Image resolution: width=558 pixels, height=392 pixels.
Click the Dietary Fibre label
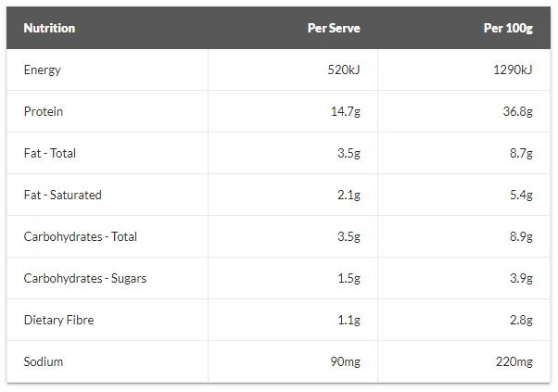58,320
